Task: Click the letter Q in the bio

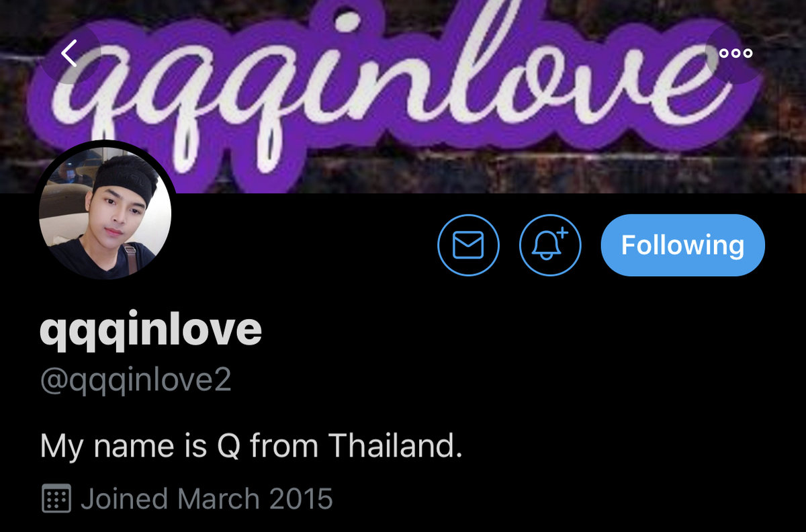Action: (x=228, y=446)
